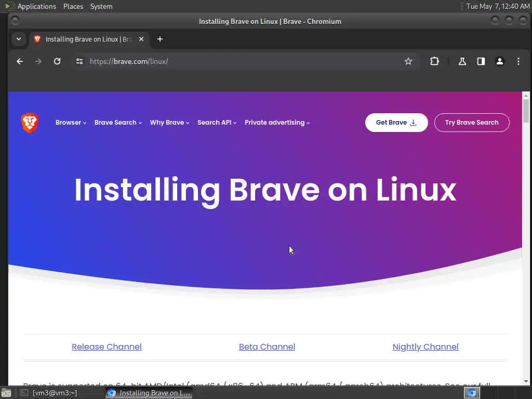The height and width of the screenshot is (399, 532).
Task: Click the scrollbar up arrow
Action: click(526, 96)
